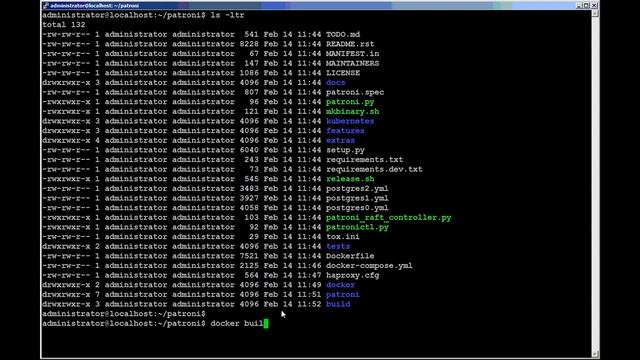640x360 pixels.
Task: Click the green text cursor block
Action: click(x=266, y=324)
